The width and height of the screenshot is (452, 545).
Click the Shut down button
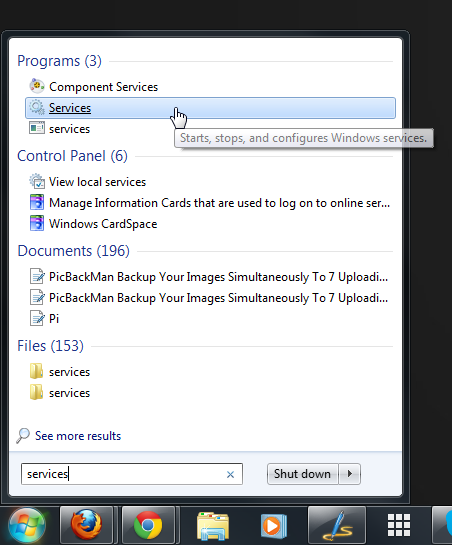click(x=302, y=474)
